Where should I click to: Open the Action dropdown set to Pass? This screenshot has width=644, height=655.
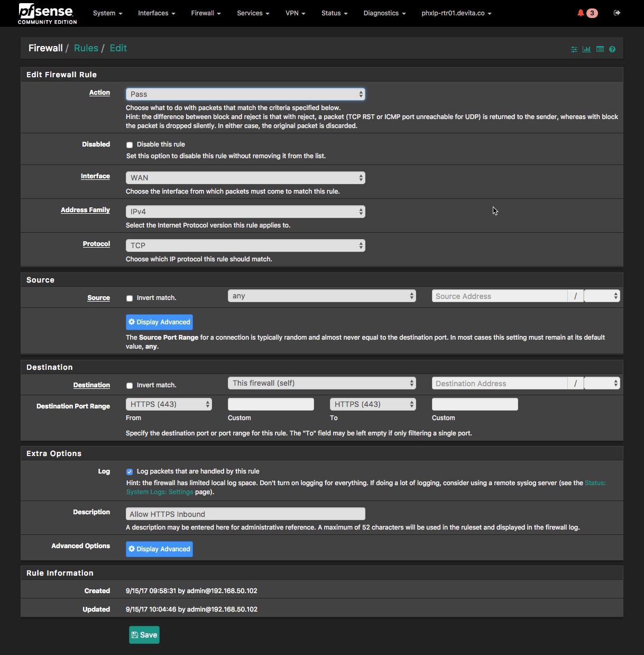[x=245, y=94]
